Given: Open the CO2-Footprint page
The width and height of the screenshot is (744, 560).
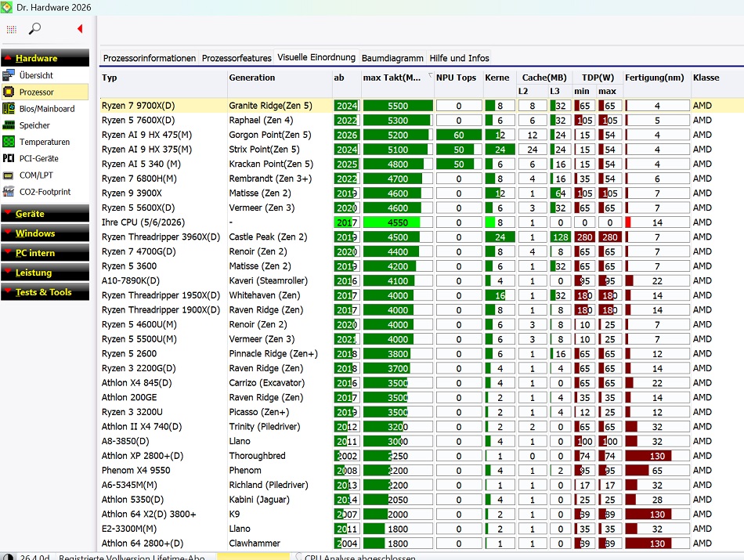Looking at the screenshot, I should coord(45,192).
